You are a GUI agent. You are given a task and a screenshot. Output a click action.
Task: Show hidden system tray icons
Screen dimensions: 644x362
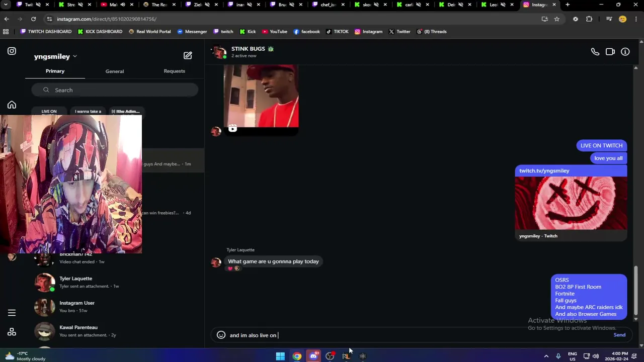click(546, 356)
